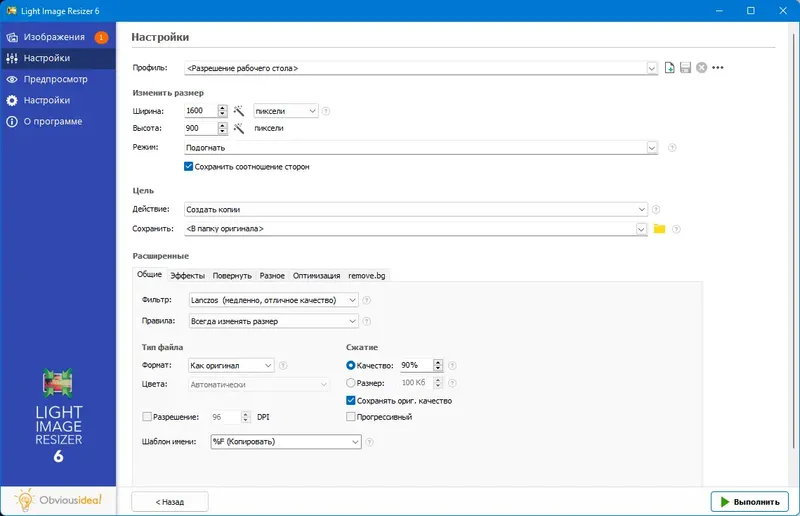Image resolution: width=800 pixels, height=516 pixels.
Task: Click the help icon beside Режим
Action: tap(672, 148)
